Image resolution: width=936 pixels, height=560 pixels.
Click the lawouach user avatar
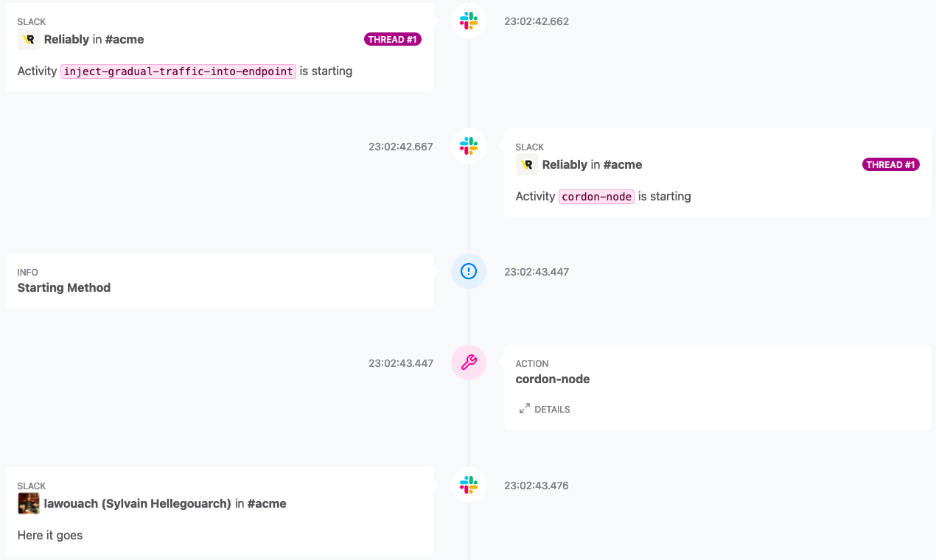[x=29, y=504]
